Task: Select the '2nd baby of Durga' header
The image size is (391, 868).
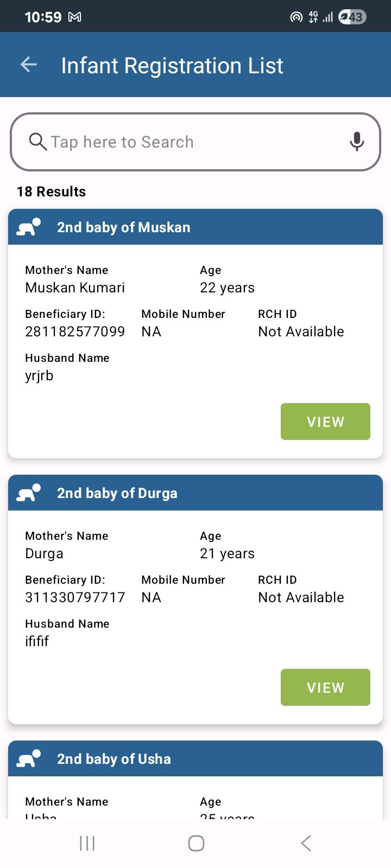Action: coord(195,493)
